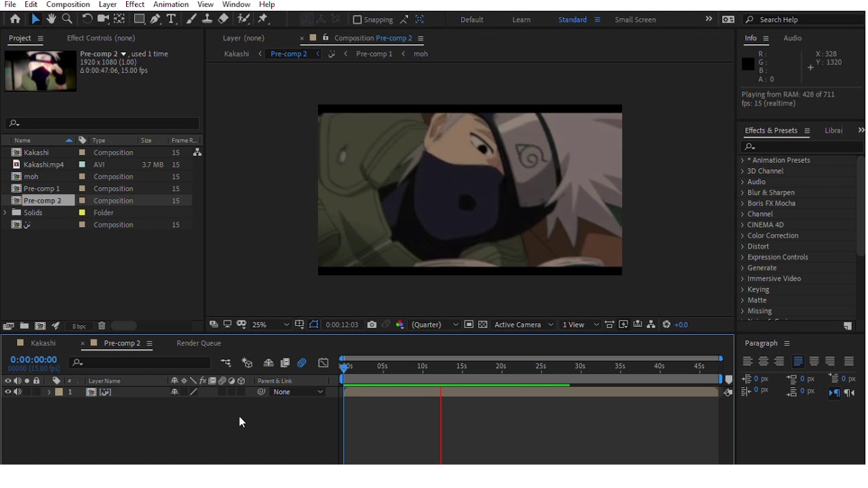Open the Composition mini-flowchart icon in timeline
868x488 pixels.
pyautogui.click(x=226, y=364)
